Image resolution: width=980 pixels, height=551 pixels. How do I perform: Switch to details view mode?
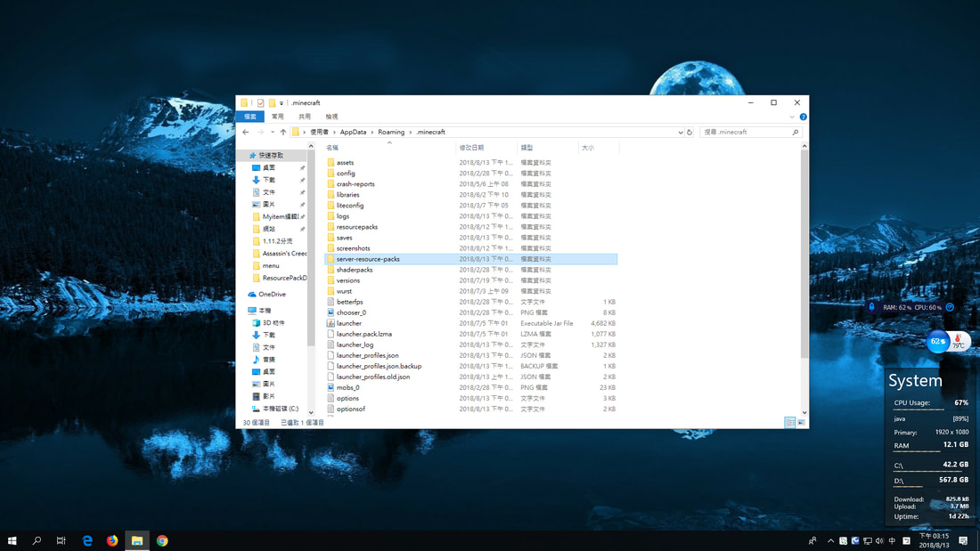[790, 423]
